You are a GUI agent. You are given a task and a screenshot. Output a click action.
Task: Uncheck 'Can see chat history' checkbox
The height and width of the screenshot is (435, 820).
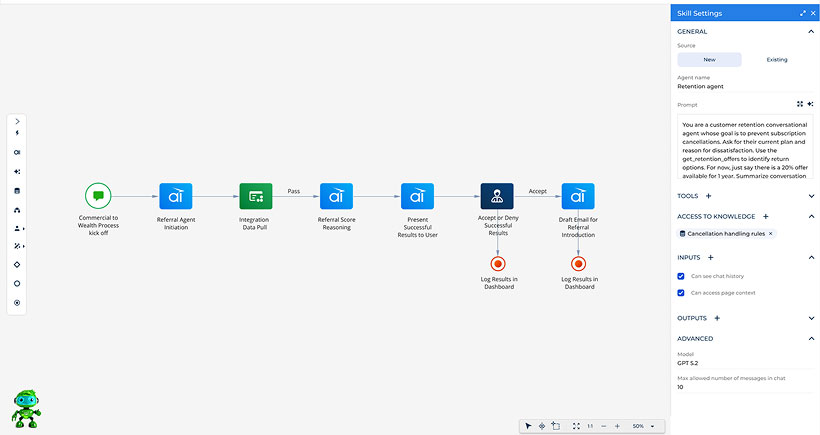coord(681,276)
